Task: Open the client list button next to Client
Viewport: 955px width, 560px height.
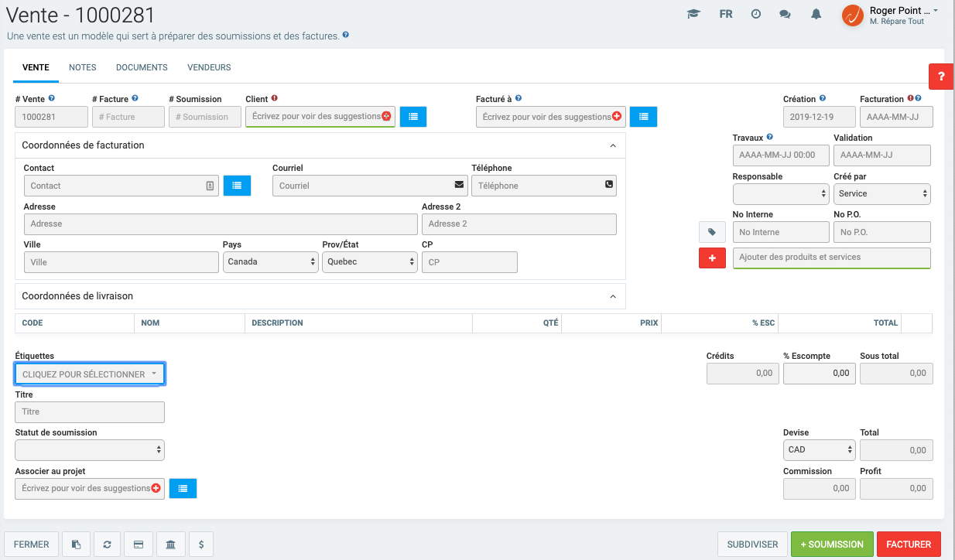Action: (x=413, y=117)
